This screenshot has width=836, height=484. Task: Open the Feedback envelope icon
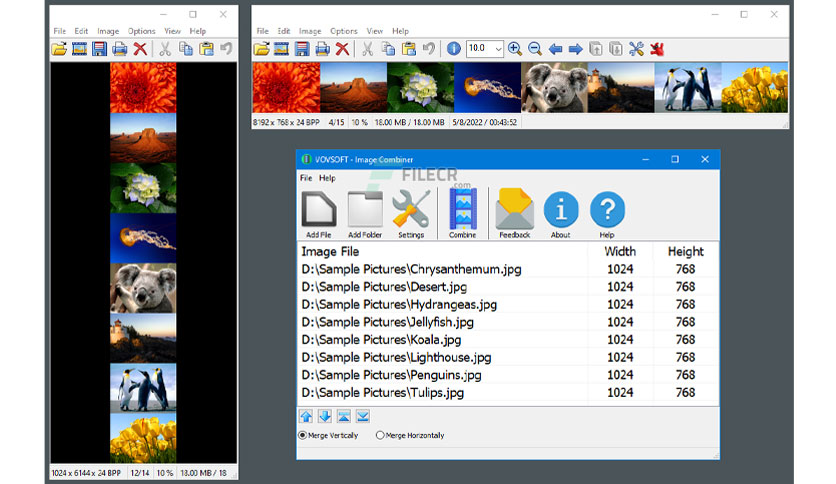(515, 209)
